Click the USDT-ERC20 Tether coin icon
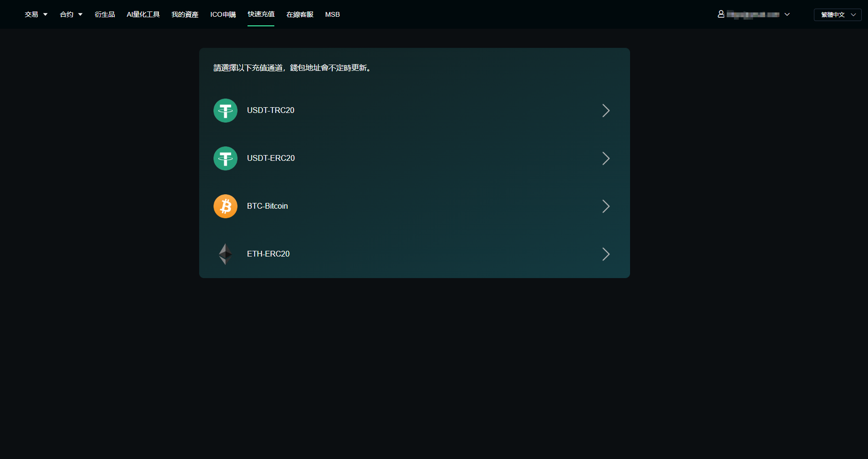Viewport: 868px width, 459px height. pyautogui.click(x=225, y=158)
